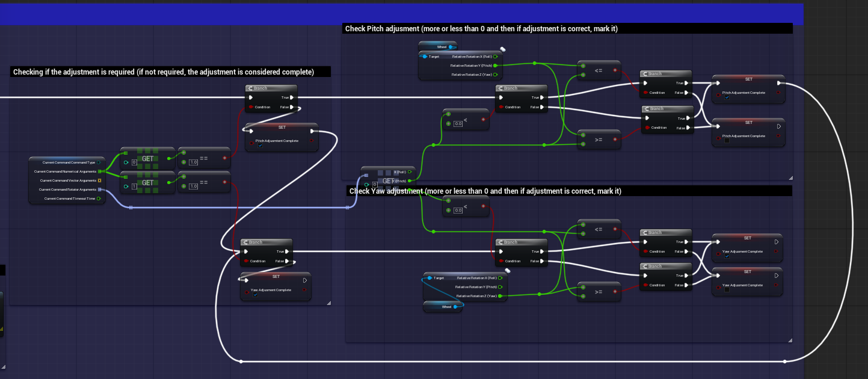The width and height of the screenshot is (868, 379).
Task: Click the index 1 field on second GET node
Action: click(134, 186)
